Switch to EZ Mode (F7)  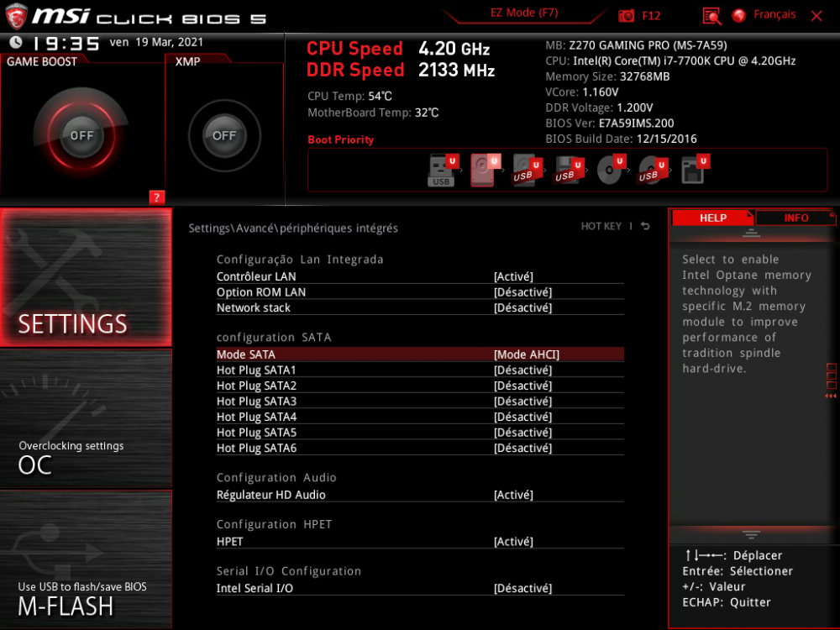pos(524,13)
